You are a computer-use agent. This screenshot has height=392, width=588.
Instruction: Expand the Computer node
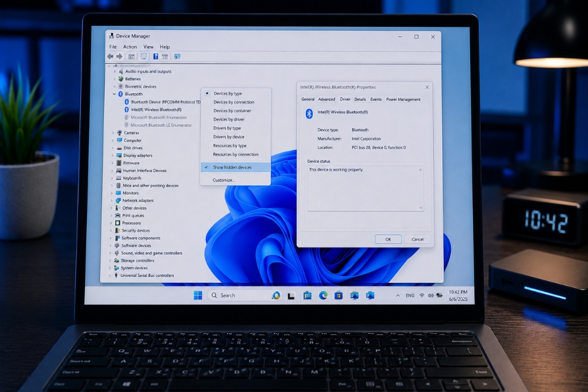tap(113, 140)
